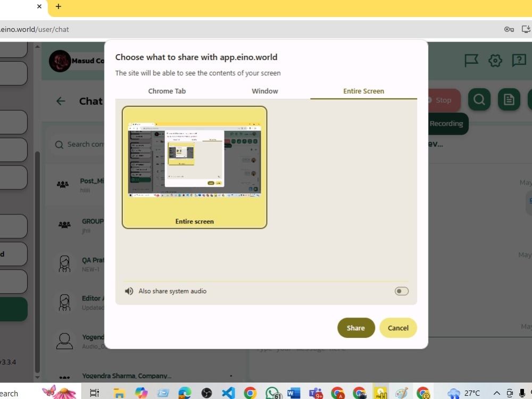This screenshot has width=532, height=399.
Task: Open WhatsApp from taskbar
Action: click(x=273, y=393)
